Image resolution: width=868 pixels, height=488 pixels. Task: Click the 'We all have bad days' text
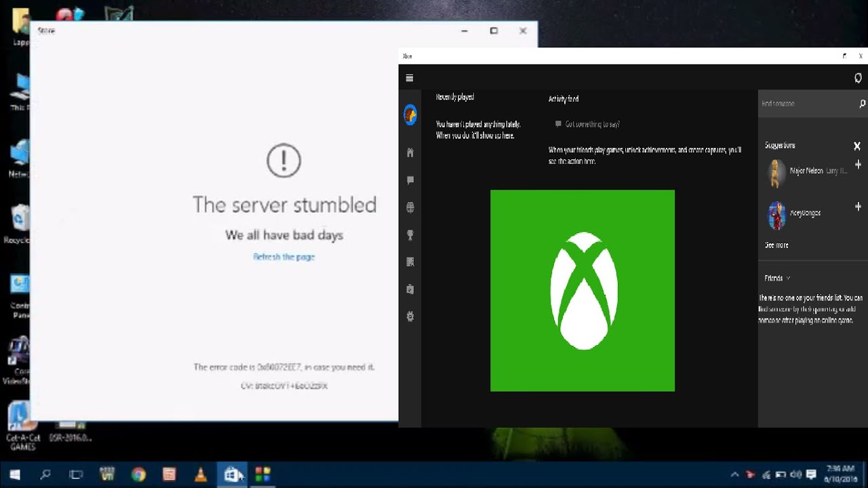(284, 235)
